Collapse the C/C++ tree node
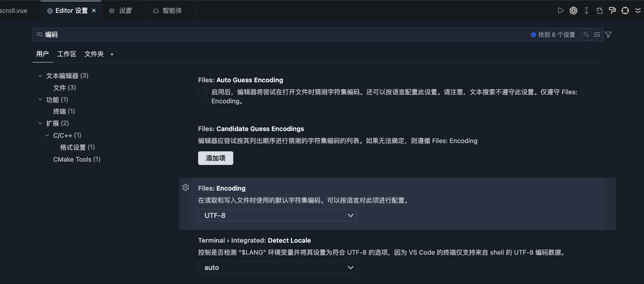This screenshot has height=284, width=644. click(x=47, y=135)
